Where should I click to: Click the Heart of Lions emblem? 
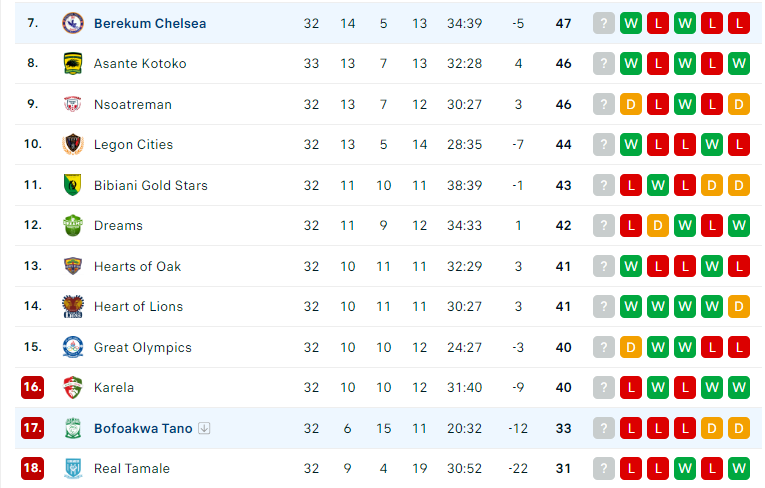[x=73, y=306]
